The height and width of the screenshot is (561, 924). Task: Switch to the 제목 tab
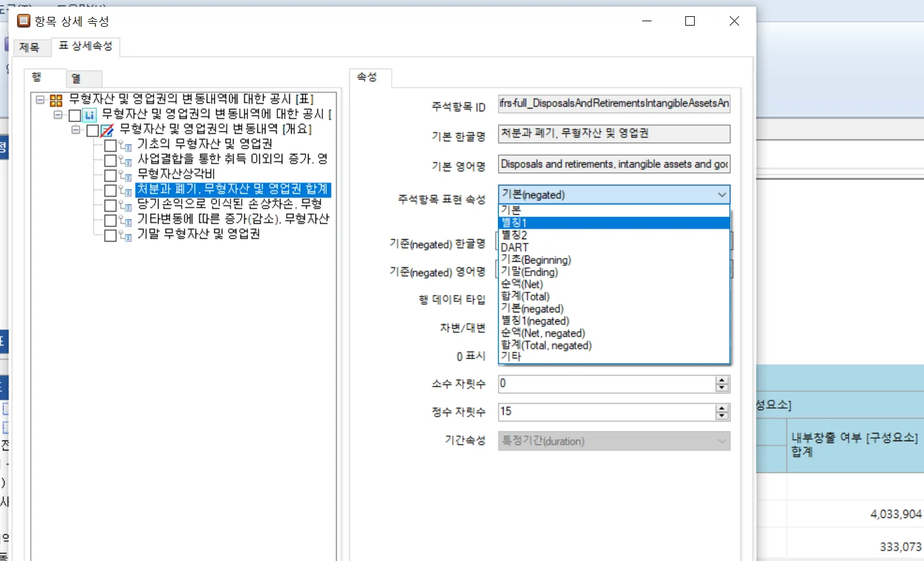pos(31,46)
